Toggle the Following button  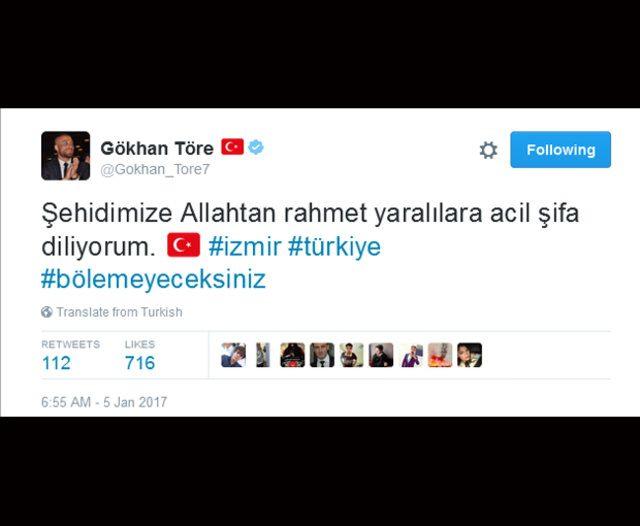(560, 149)
